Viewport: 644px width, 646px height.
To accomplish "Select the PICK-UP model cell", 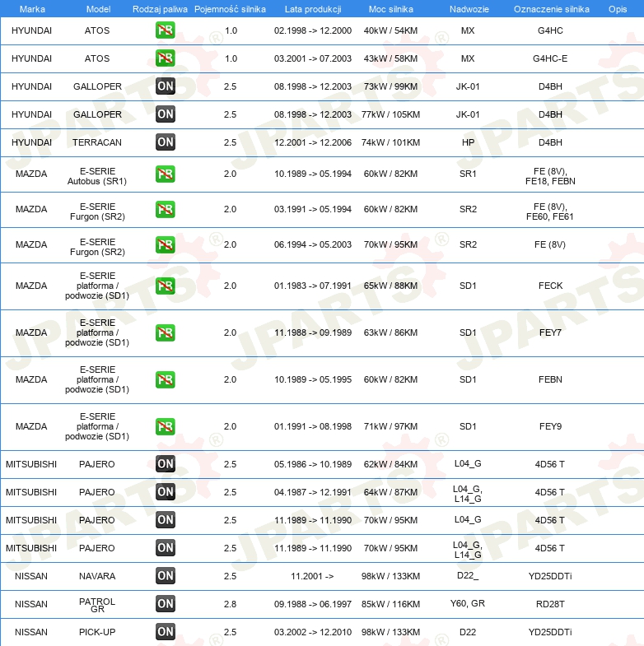I will pos(97,632).
